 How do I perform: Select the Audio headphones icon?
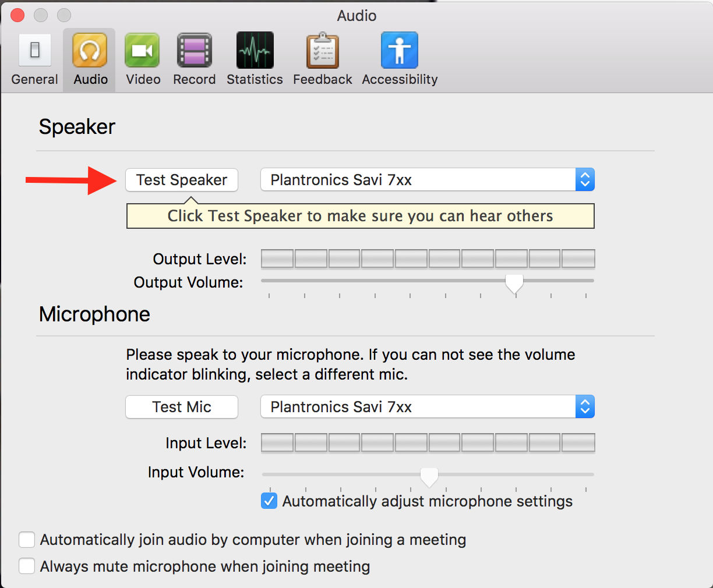tap(90, 51)
